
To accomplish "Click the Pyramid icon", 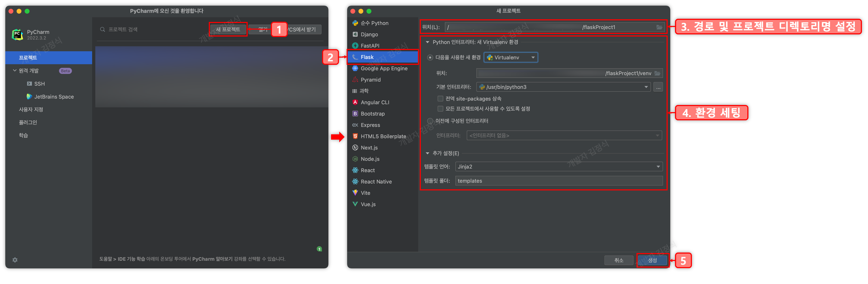I will 355,80.
